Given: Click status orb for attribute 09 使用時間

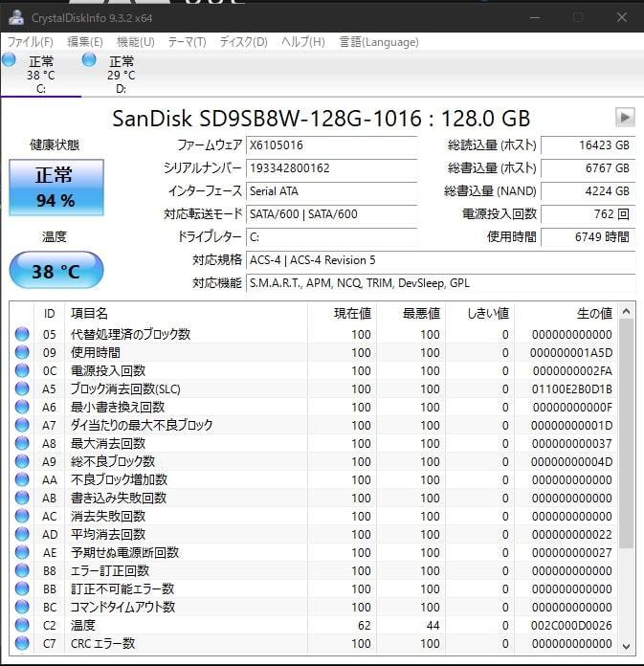Looking at the screenshot, I should (x=22, y=352).
